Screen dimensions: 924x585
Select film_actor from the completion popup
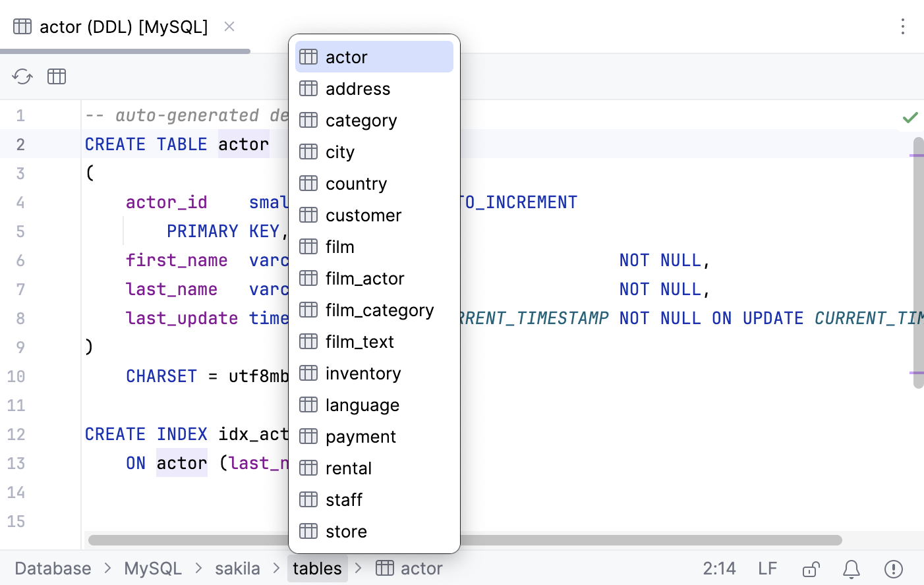pos(364,278)
